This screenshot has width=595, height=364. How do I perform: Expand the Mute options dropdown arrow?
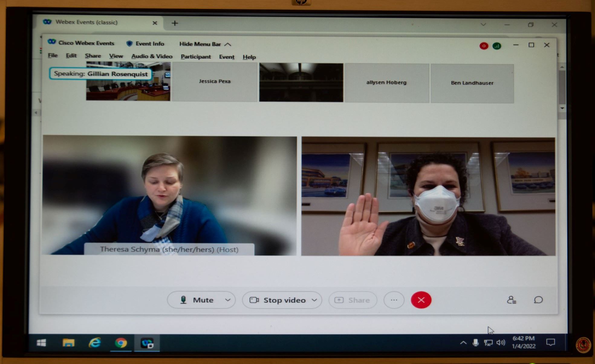pos(228,300)
